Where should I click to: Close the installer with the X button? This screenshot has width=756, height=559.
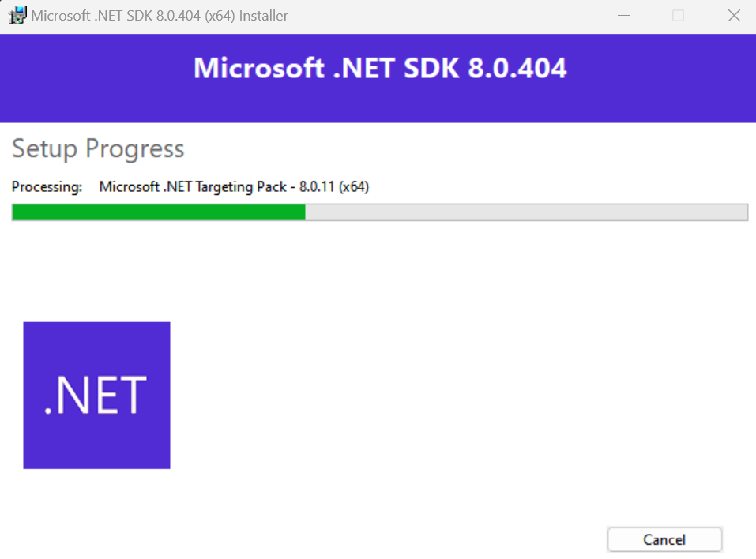point(734,16)
